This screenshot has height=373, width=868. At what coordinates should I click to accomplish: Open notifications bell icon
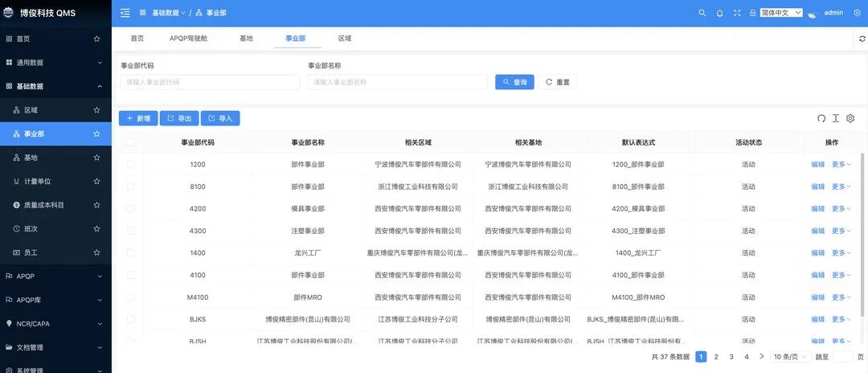point(719,13)
